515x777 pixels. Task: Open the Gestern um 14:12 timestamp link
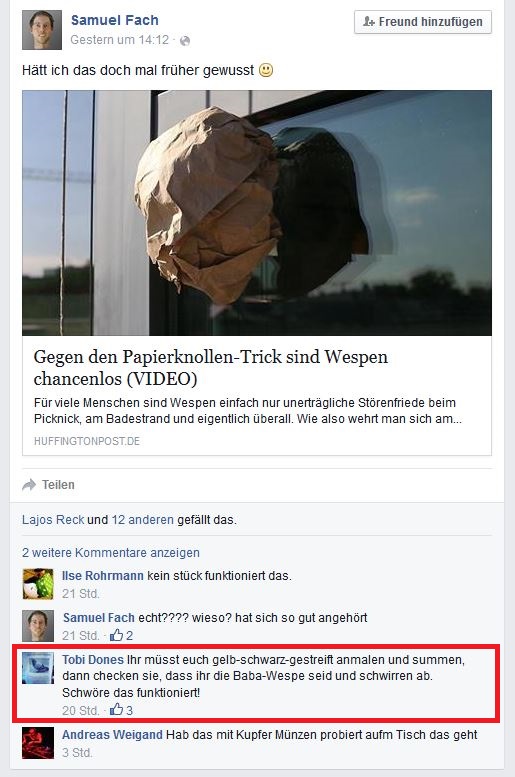[119, 40]
